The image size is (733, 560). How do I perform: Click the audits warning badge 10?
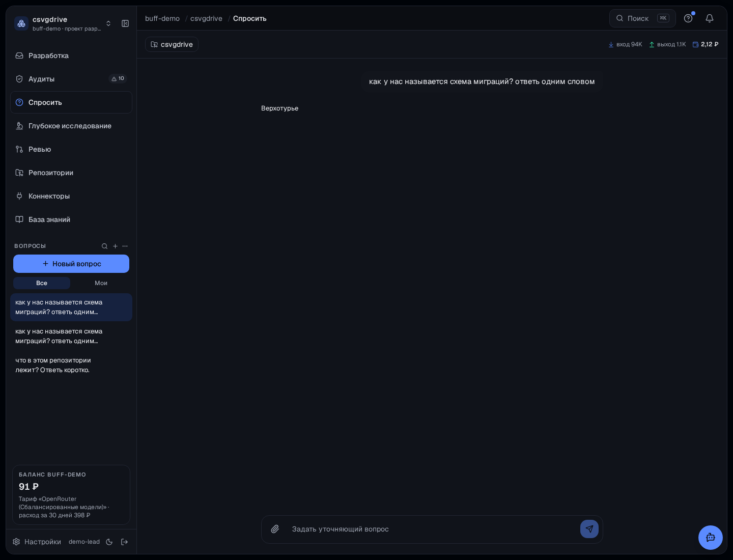tap(118, 78)
